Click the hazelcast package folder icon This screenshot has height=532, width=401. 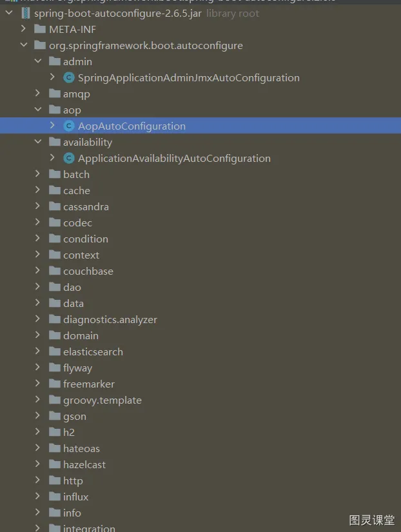pos(54,464)
